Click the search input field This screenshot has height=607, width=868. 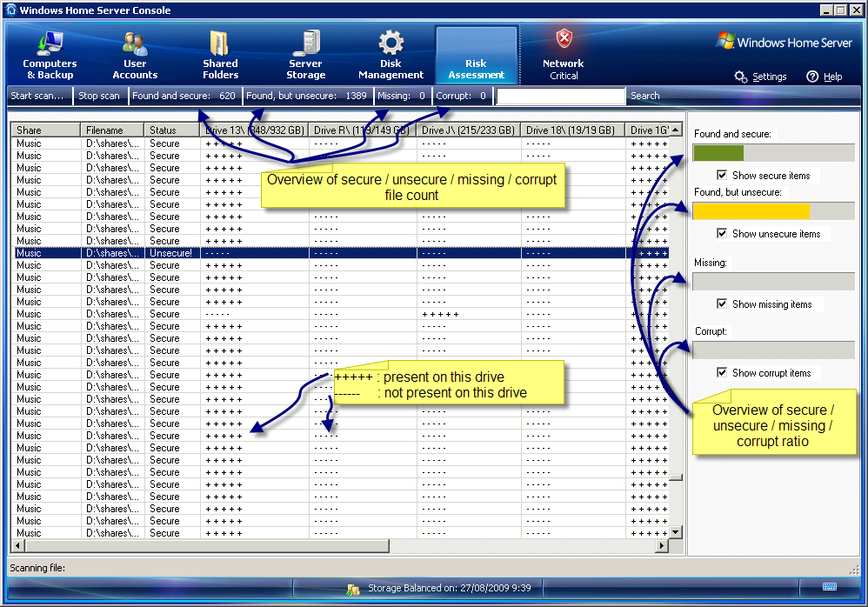point(561,97)
